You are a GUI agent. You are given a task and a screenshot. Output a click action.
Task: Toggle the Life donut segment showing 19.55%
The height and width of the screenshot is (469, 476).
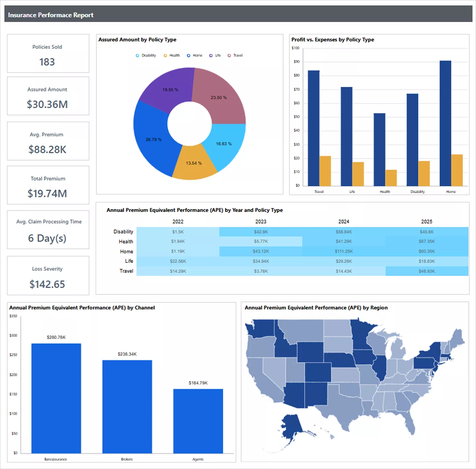(x=170, y=90)
